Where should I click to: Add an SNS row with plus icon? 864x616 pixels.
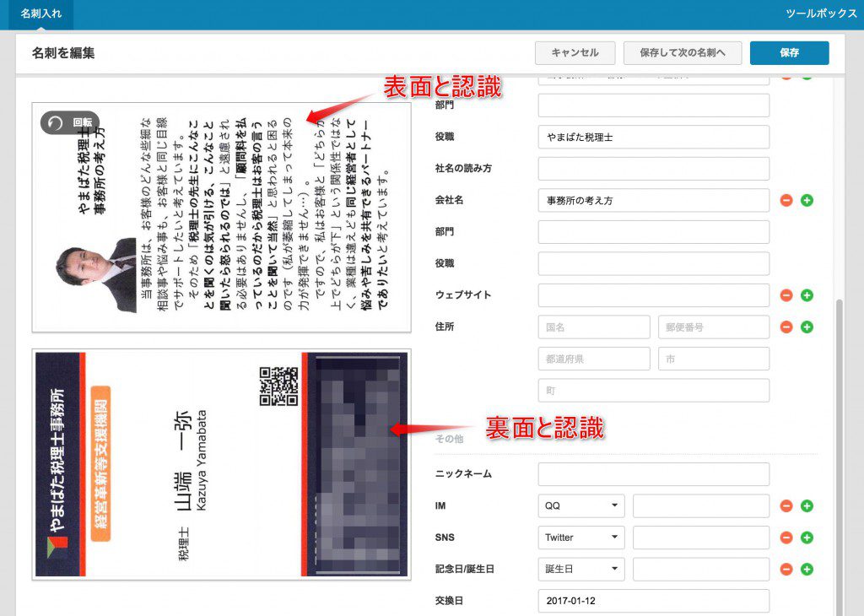click(807, 538)
